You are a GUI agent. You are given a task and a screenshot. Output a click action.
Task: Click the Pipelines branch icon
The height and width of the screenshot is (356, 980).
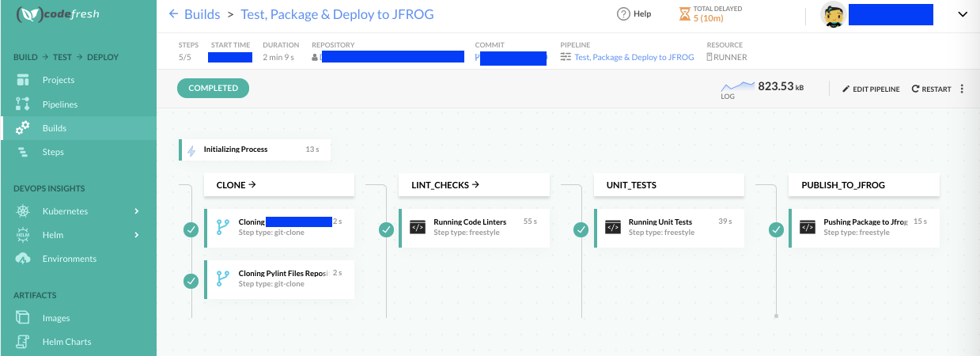(23, 104)
